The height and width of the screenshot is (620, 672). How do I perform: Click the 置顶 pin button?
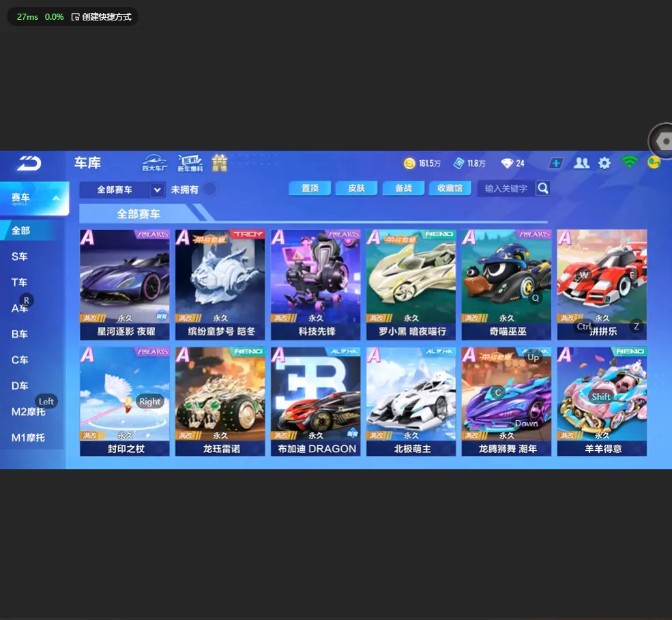tap(310, 188)
